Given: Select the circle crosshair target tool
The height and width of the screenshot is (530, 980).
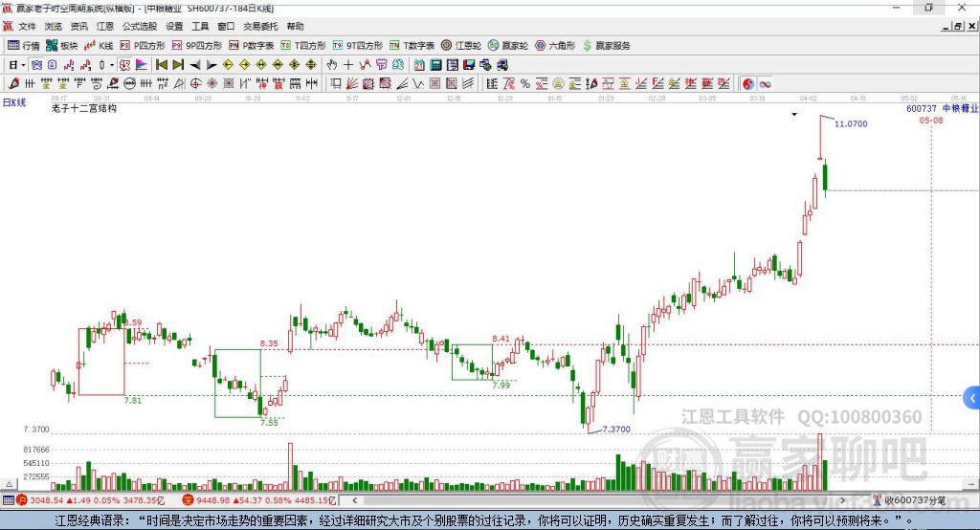Looking at the screenshot, I should (195, 84).
